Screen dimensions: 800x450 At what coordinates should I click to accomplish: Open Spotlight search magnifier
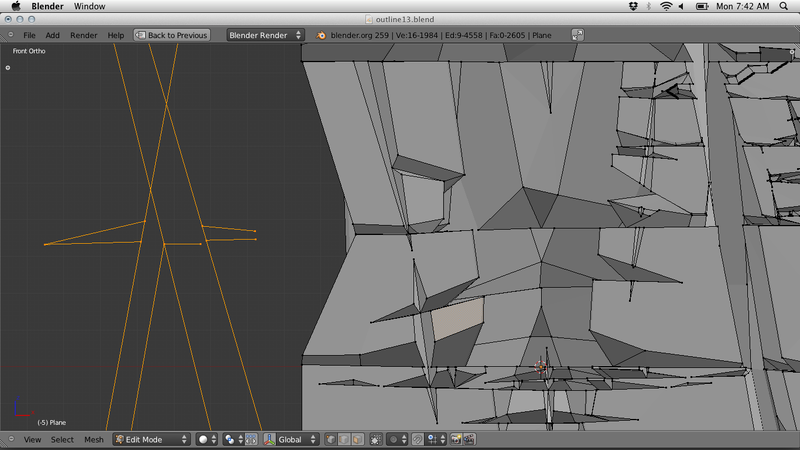point(784,6)
